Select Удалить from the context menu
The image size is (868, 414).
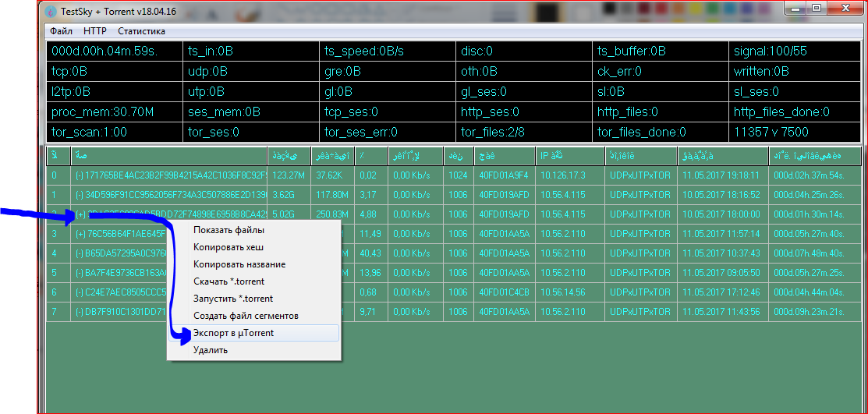click(x=211, y=350)
